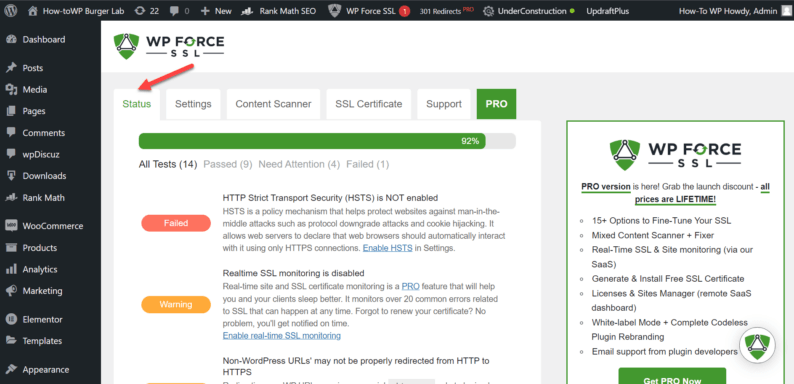Open Rank Math SEO in admin bar

[x=279, y=11]
